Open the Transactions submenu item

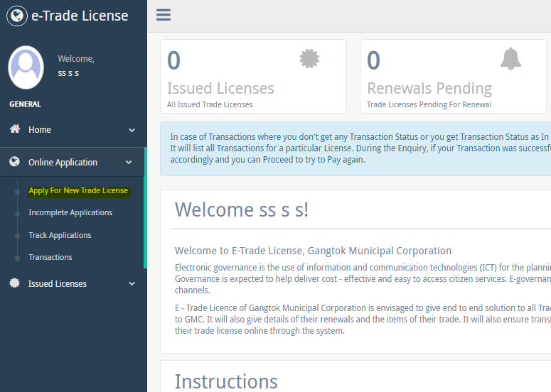(x=50, y=257)
